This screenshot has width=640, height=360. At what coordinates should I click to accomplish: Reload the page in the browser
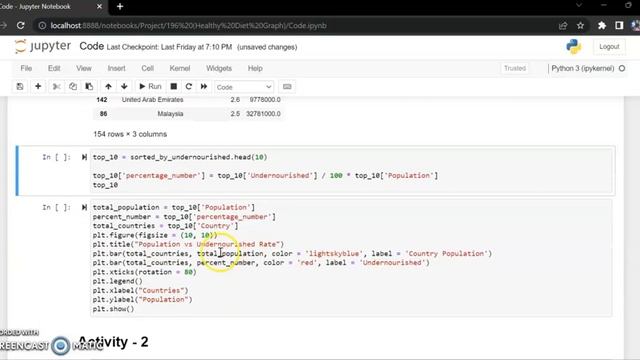[x=20, y=25]
